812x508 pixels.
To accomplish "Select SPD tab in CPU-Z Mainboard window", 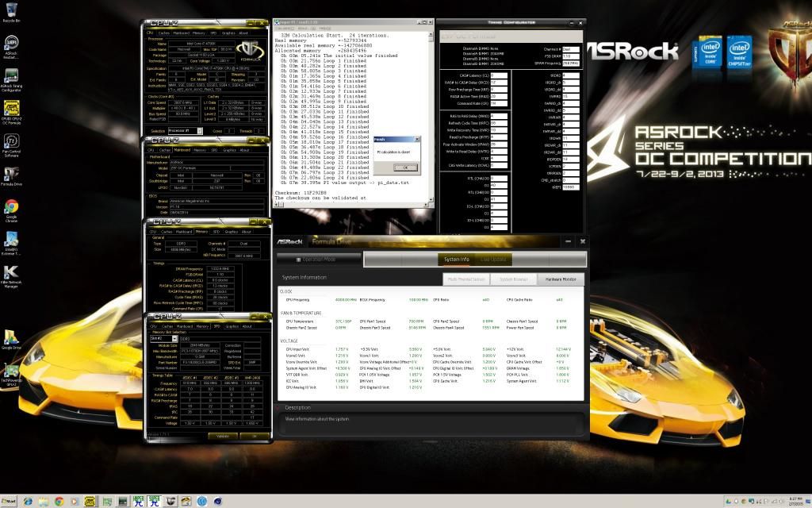I will pyautogui.click(x=214, y=150).
